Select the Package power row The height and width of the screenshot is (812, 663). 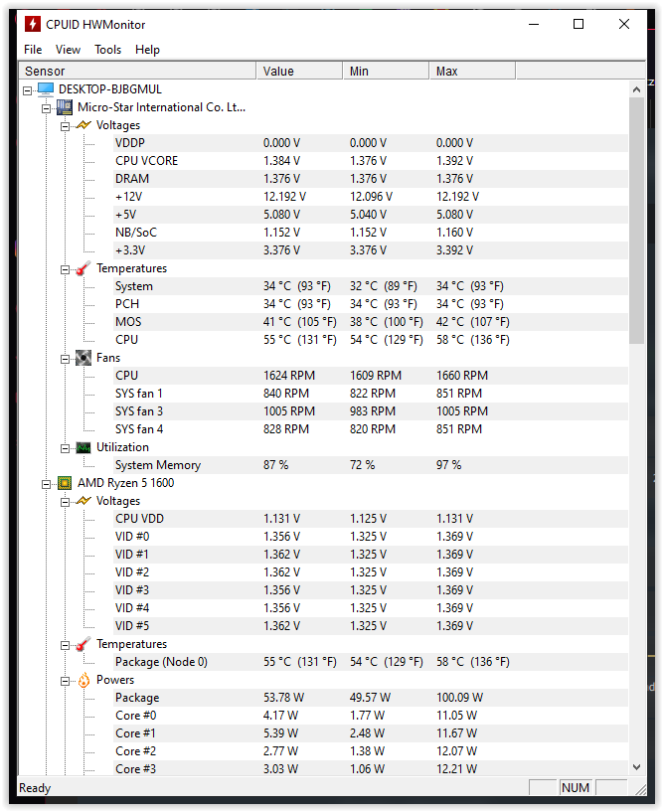point(371,698)
